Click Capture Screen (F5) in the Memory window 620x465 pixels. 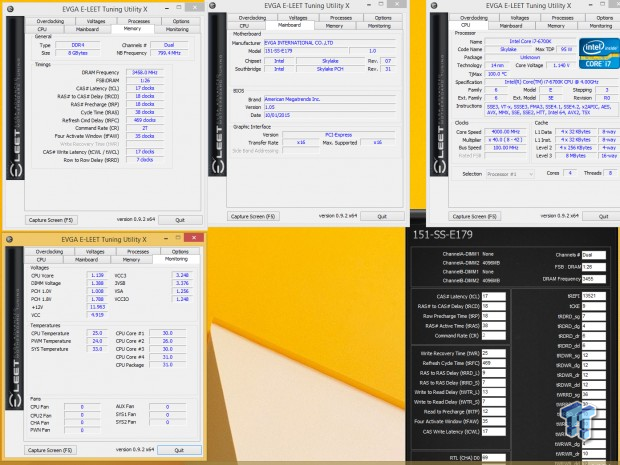(51, 220)
